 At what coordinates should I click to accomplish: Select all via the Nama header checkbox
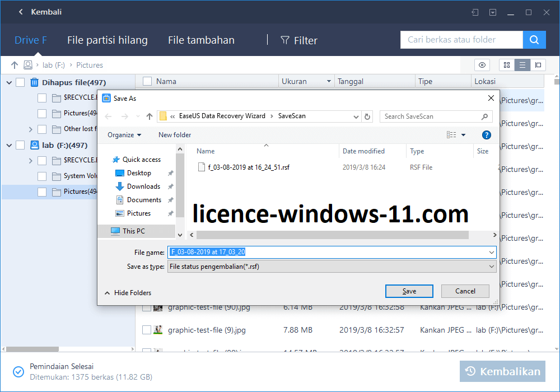click(x=147, y=81)
